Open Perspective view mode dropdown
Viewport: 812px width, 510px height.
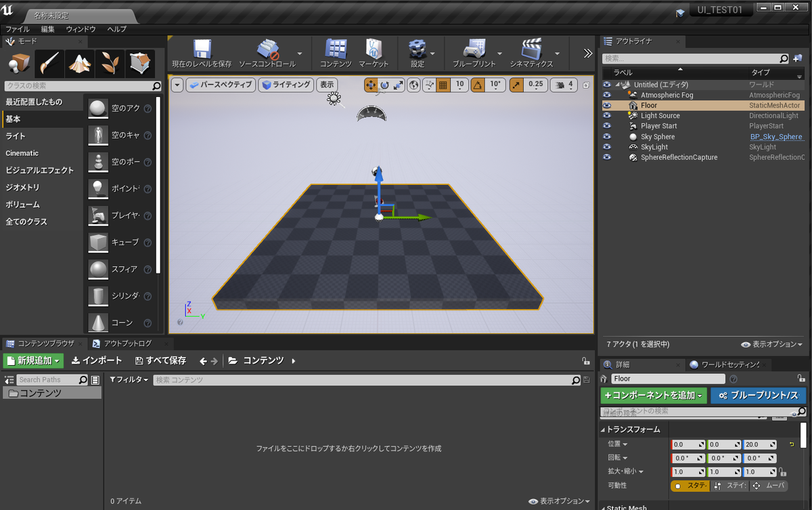[220, 85]
